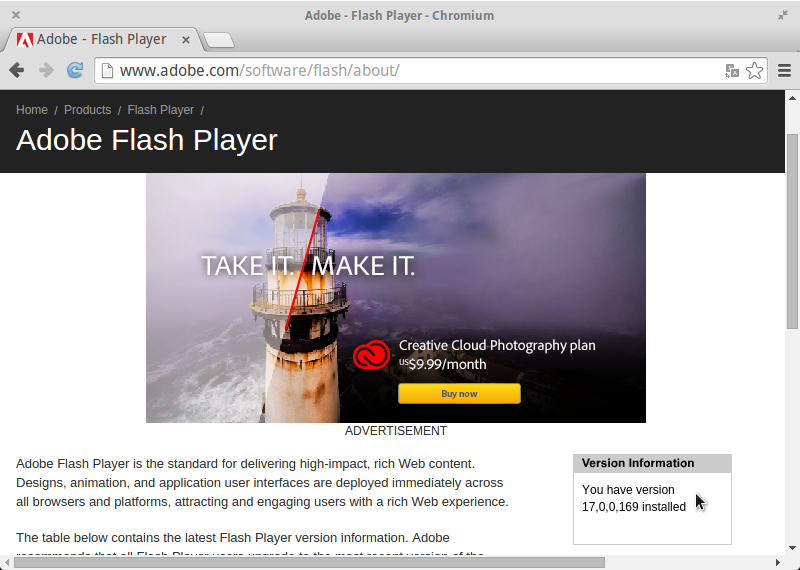The width and height of the screenshot is (800, 570).
Task: Reload the page with the refresh icon
Action: coord(75,70)
